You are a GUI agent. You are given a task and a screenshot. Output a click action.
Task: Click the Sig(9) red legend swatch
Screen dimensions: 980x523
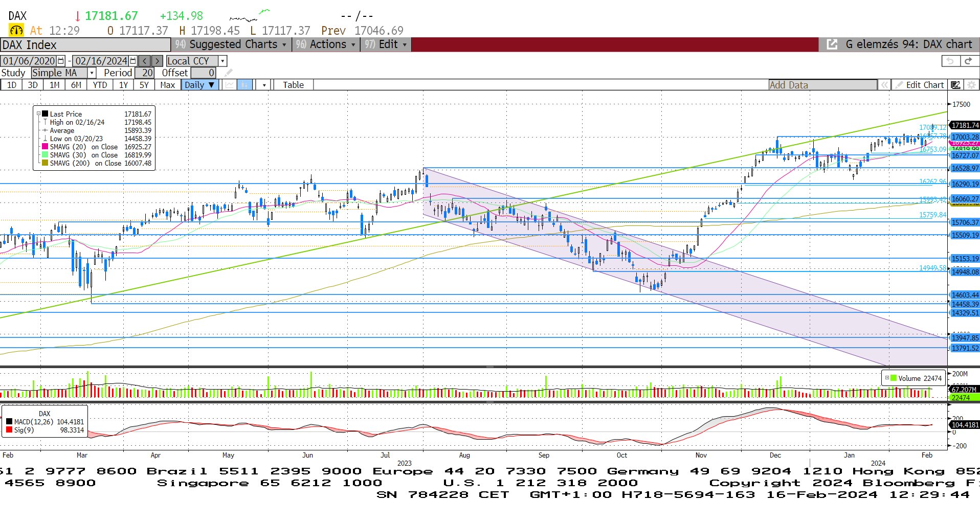point(9,430)
